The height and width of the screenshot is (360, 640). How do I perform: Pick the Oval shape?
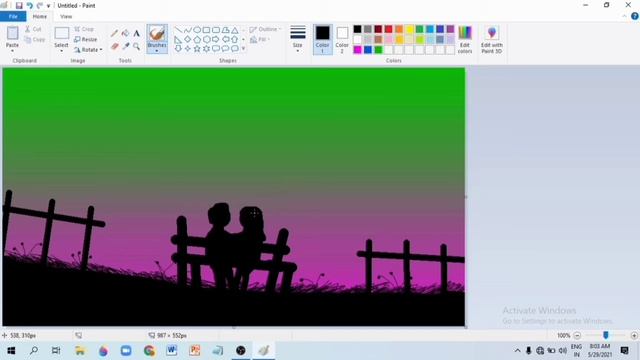197,30
